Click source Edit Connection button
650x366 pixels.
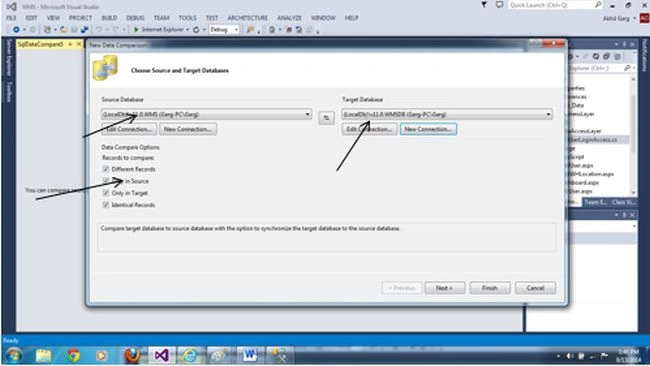[x=129, y=129]
